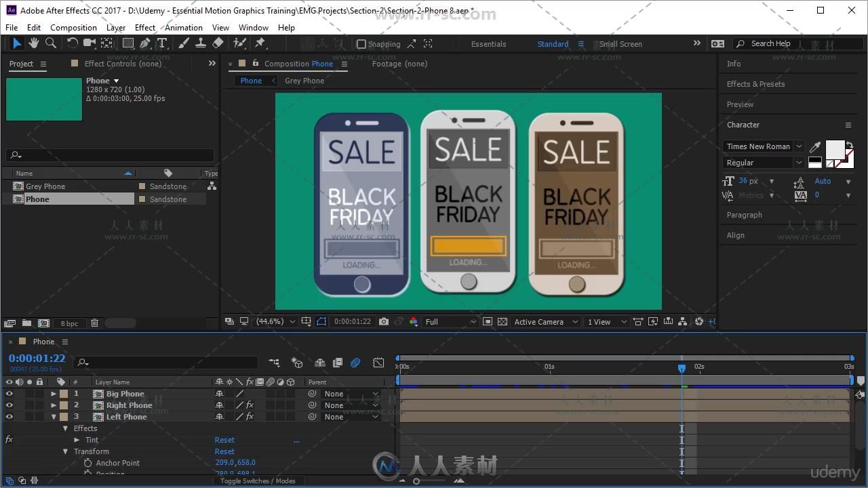This screenshot has height=488, width=868.
Task: Open the Big Phone parent dropdown
Action: coord(351,394)
